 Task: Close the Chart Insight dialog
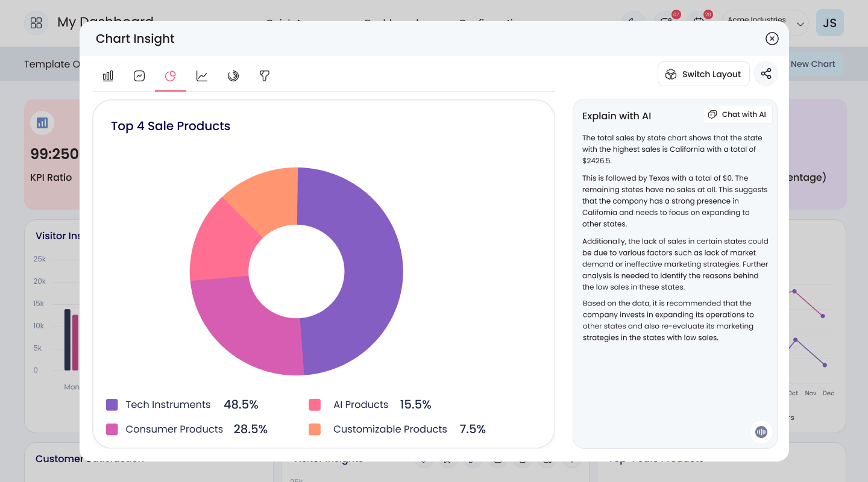(772, 39)
